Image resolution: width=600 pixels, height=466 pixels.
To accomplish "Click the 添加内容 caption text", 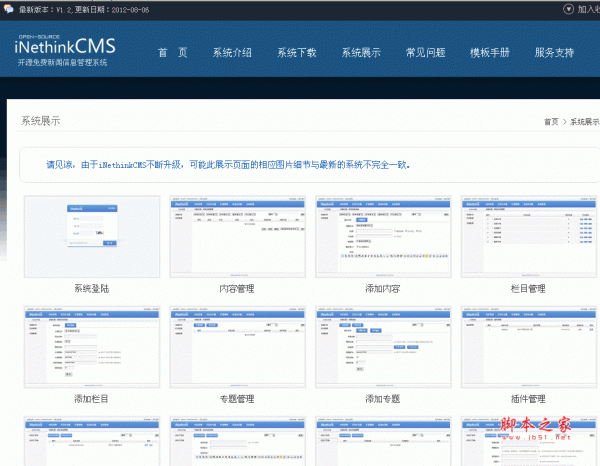I will click(x=383, y=288).
